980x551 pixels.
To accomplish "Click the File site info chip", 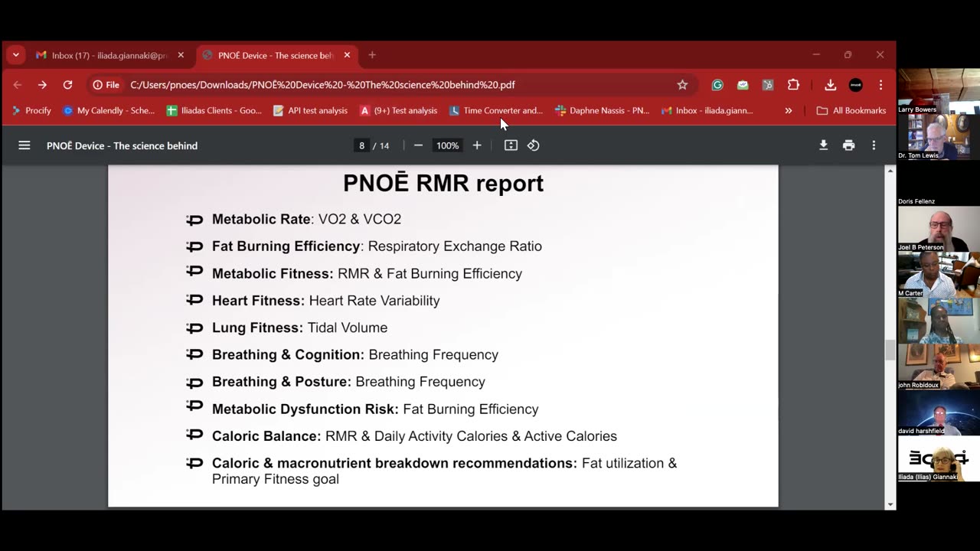I will (106, 85).
